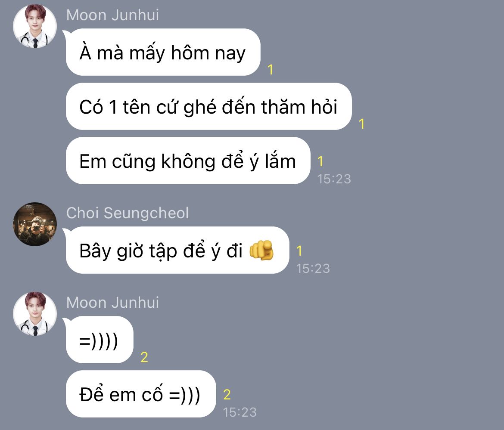Tap read count 2 beside '=))))' bubble
This screenshot has width=504, height=430.
coord(144,357)
